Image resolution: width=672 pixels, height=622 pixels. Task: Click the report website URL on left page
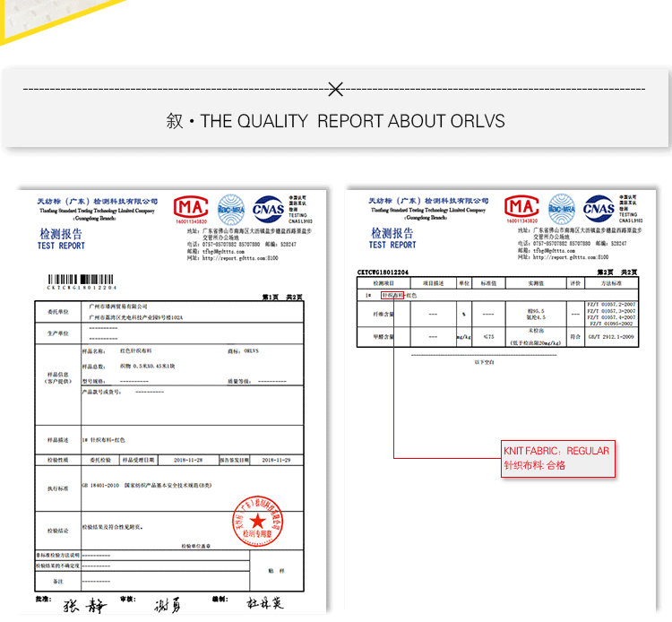coord(240,258)
